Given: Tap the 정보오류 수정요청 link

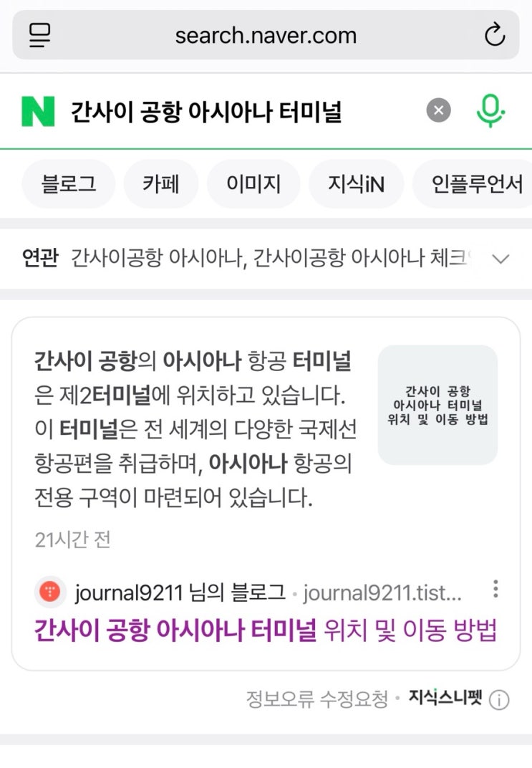Looking at the screenshot, I should 316,699.
